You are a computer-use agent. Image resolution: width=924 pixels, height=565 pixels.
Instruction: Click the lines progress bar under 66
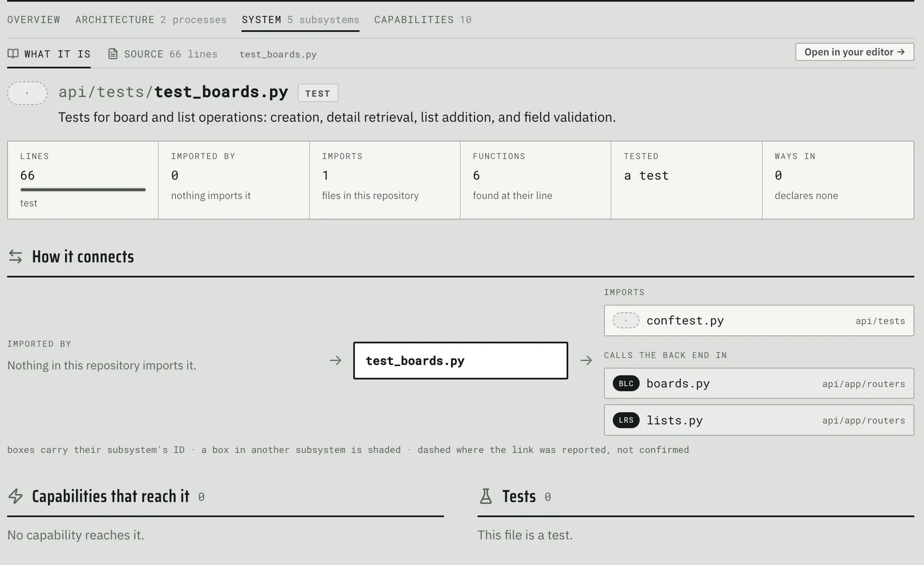pos(83,190)
